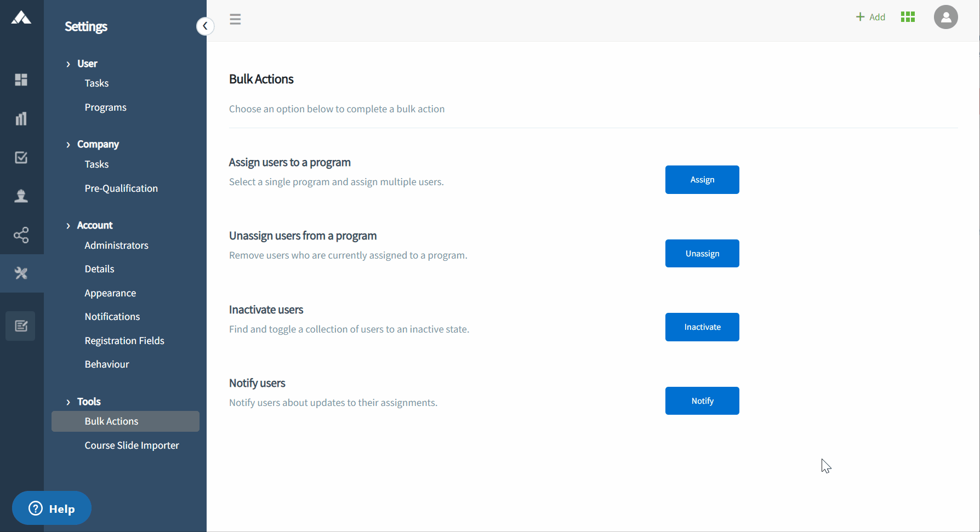Open the Help widget
This screenshot has width=980, height=532.
click(52, 508)
